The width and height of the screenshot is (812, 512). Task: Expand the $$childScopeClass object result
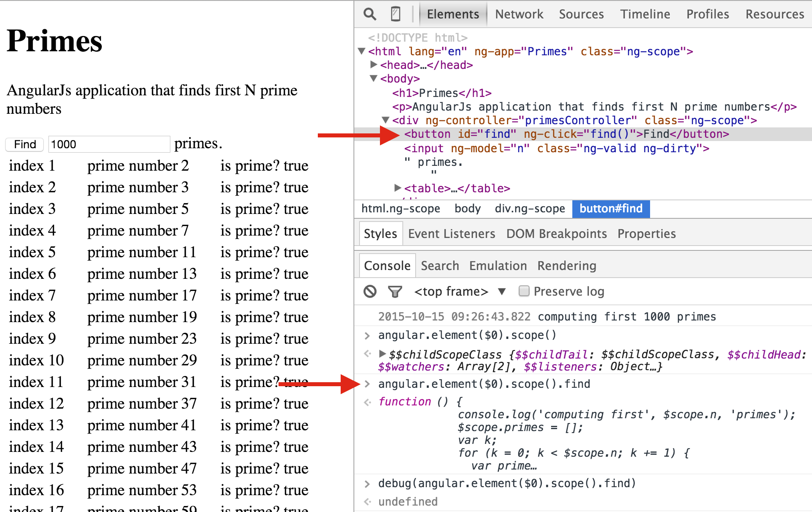(x=382, y=354)
